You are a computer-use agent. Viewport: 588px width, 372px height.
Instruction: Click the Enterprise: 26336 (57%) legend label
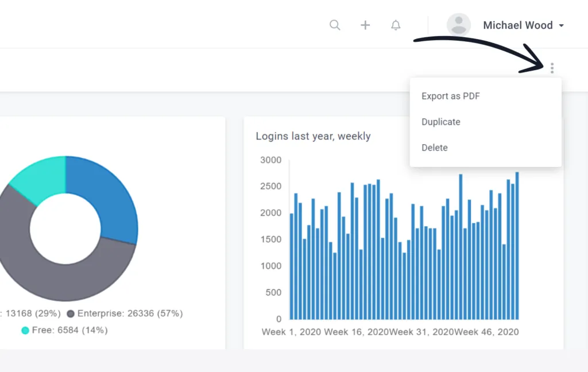(x=130, y=313)
